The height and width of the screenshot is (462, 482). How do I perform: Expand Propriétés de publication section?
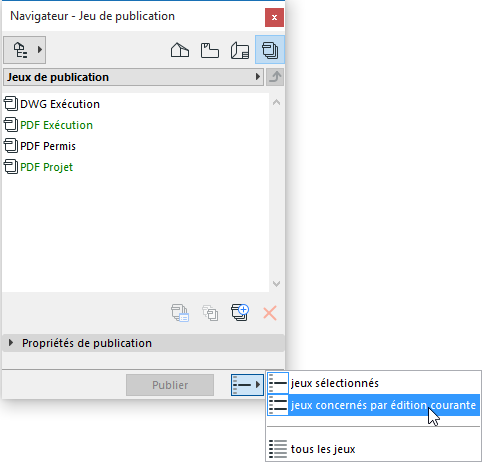pos(143,343)
